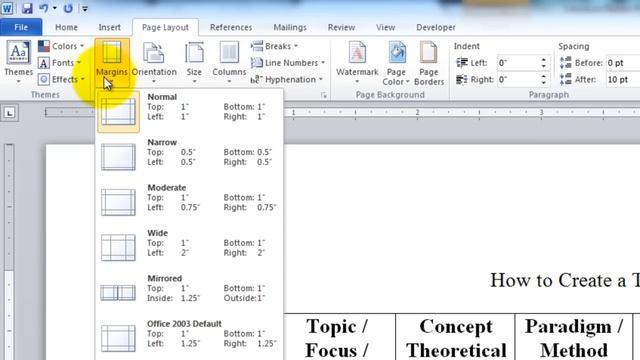Choose the Narrow margins preset

[x=189, y=157]
